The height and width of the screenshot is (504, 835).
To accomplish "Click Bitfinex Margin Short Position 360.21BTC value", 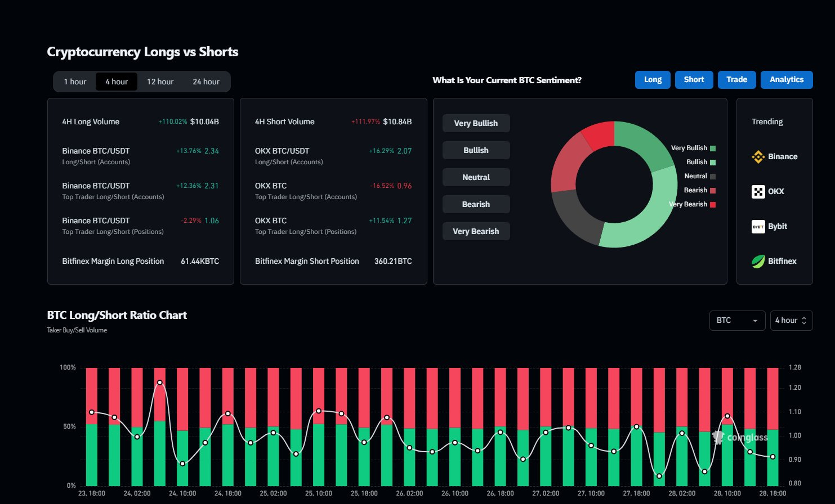I will tap(393, 262).
